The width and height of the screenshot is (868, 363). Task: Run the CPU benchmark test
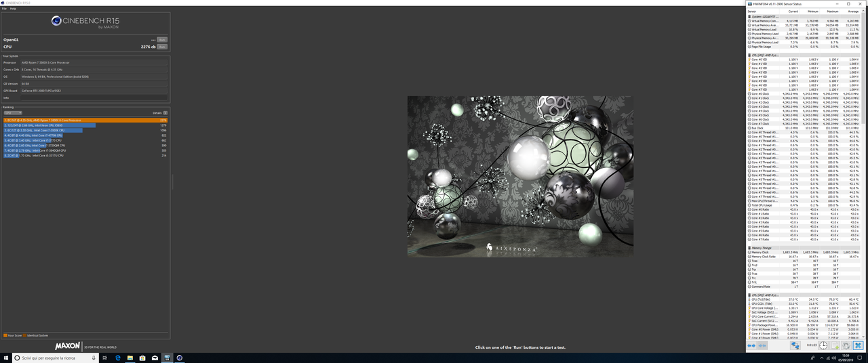pos(162,47)
